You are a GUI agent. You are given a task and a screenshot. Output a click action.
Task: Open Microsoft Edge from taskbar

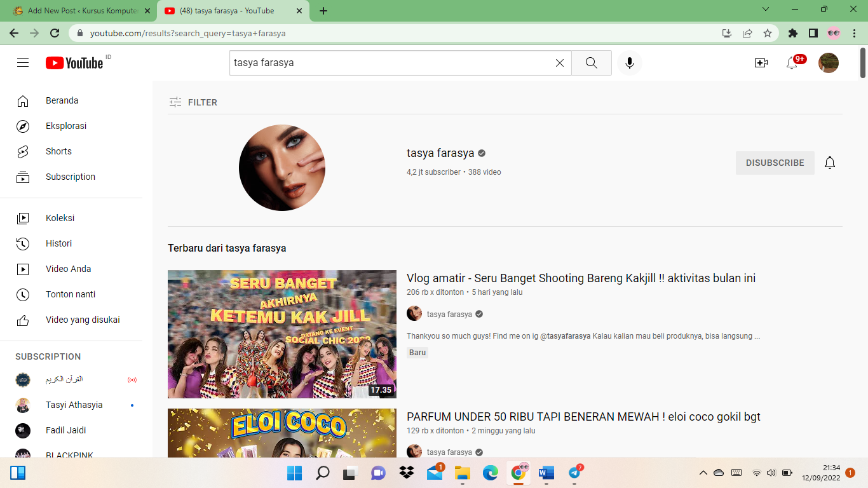click(491, 473)
